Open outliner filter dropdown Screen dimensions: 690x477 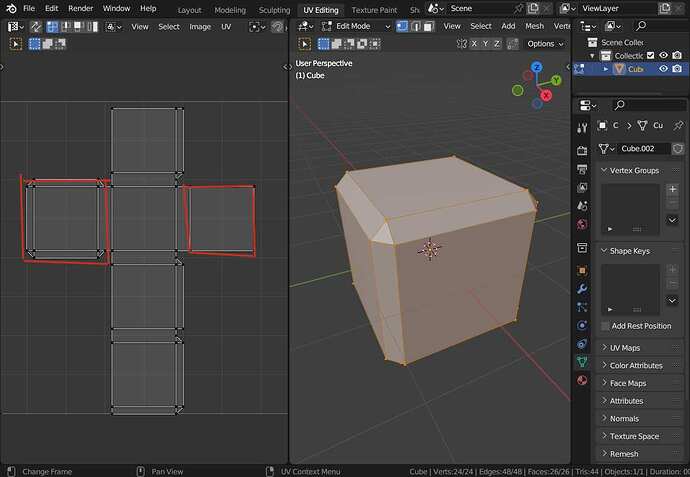(x=614, y=26)
